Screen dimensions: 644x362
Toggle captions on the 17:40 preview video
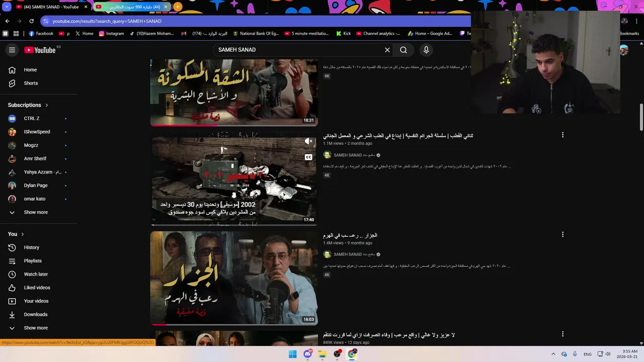[308, 157]
